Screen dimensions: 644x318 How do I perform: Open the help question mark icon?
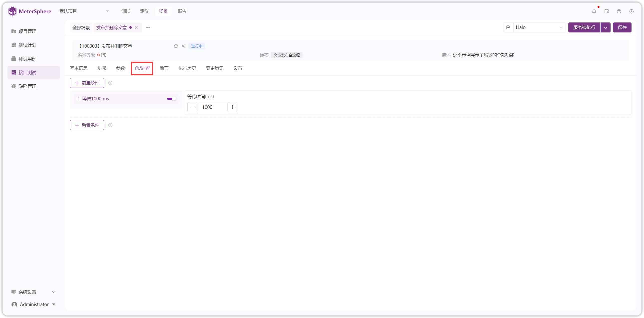(619, 11)
